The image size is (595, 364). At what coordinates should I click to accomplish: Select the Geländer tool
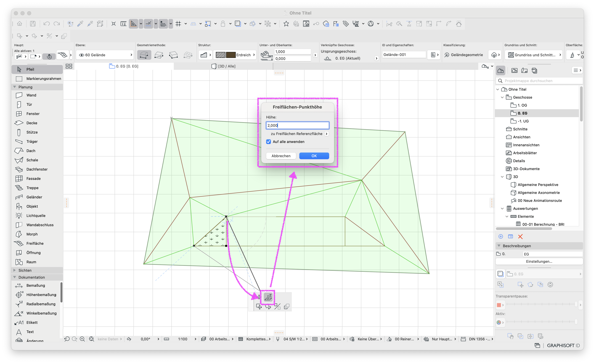click(x=37, y=197)
